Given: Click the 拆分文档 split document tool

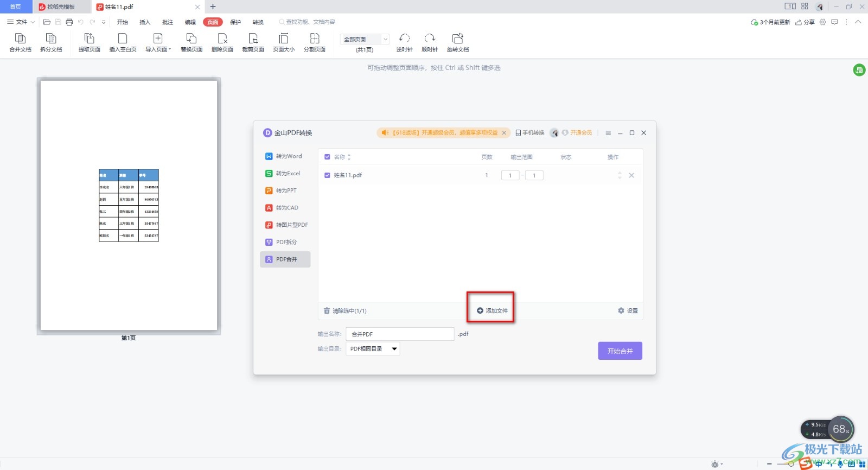Looking at the screenshot, I should point(51,42).
